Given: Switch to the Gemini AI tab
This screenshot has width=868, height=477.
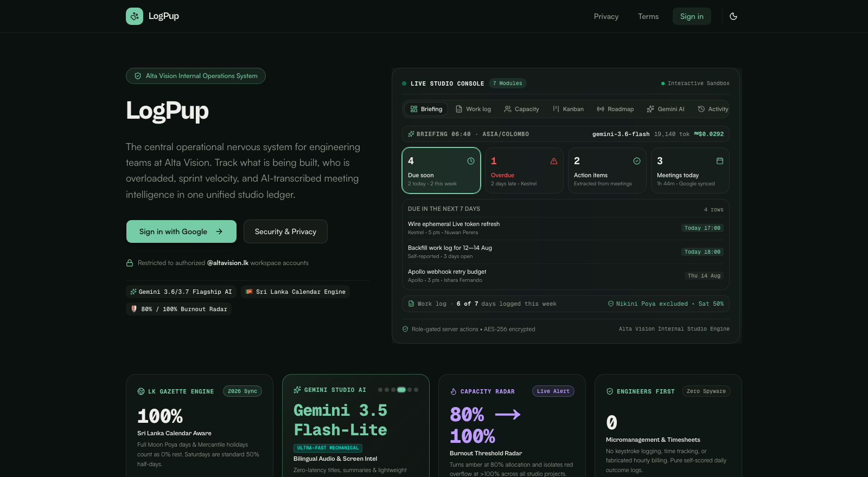Looking at the screenshot, I should click(x=666, y=109).
